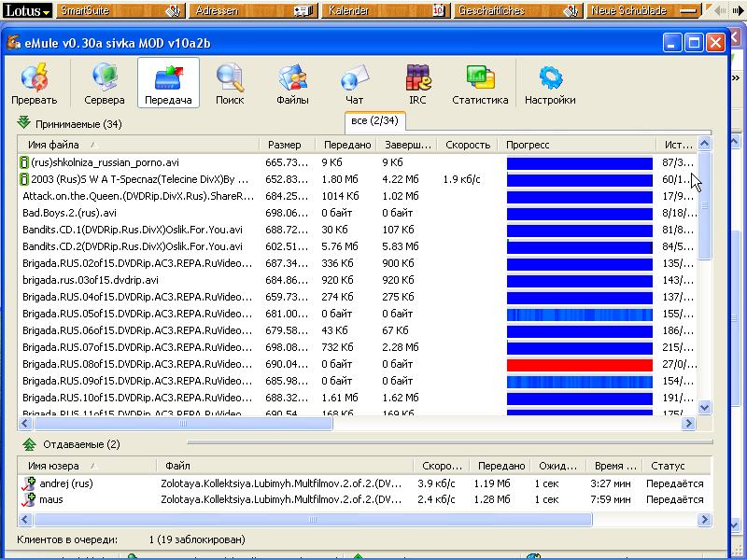Click the green Отдаваемые uploads arrow icon
Image resolution: width=747 pixels, height=560 pixels.
(29, 444)
